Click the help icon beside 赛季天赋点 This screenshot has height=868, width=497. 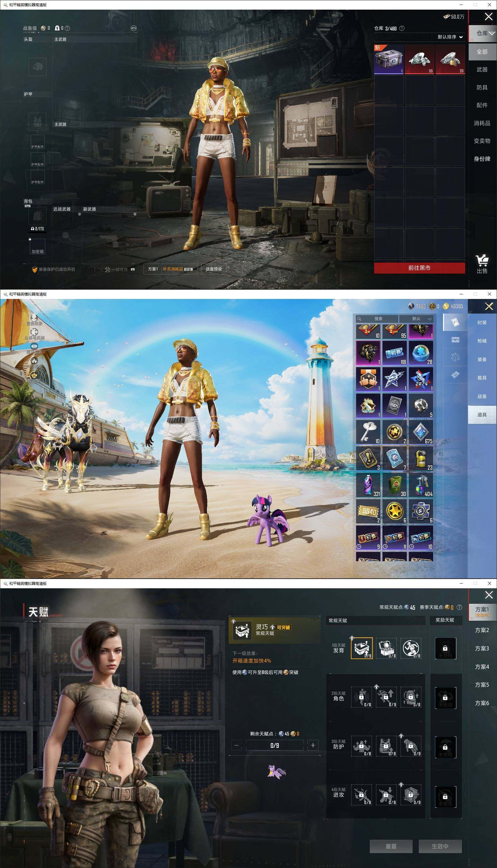tap(459, 607)
